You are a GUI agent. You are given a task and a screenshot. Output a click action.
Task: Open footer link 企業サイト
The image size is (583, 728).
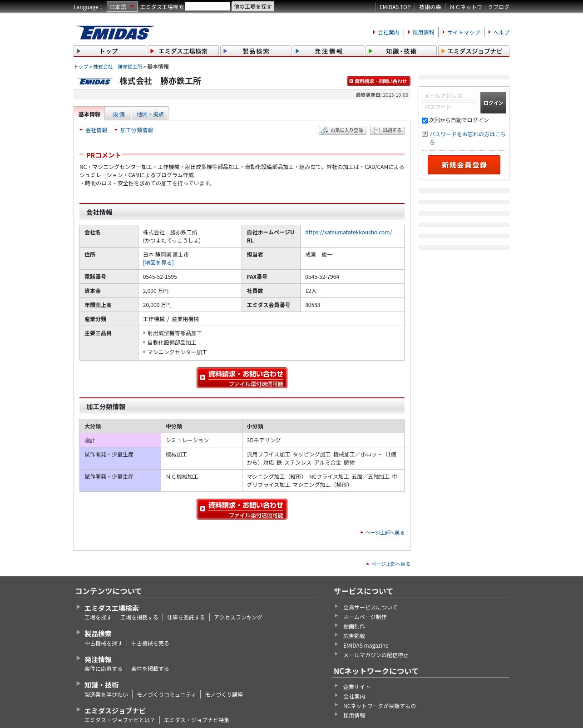pyautogui.click(x=356, y=687)
